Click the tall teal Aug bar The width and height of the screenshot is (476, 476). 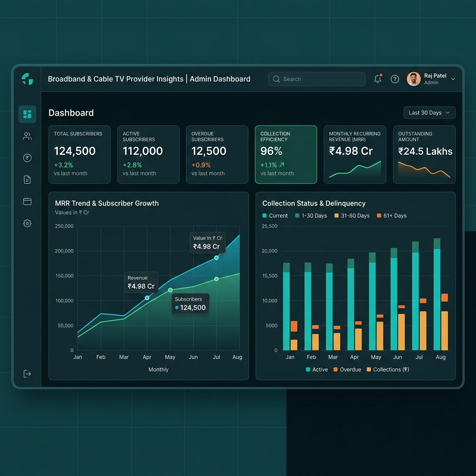pyautogui.click(x=437, y=299)
